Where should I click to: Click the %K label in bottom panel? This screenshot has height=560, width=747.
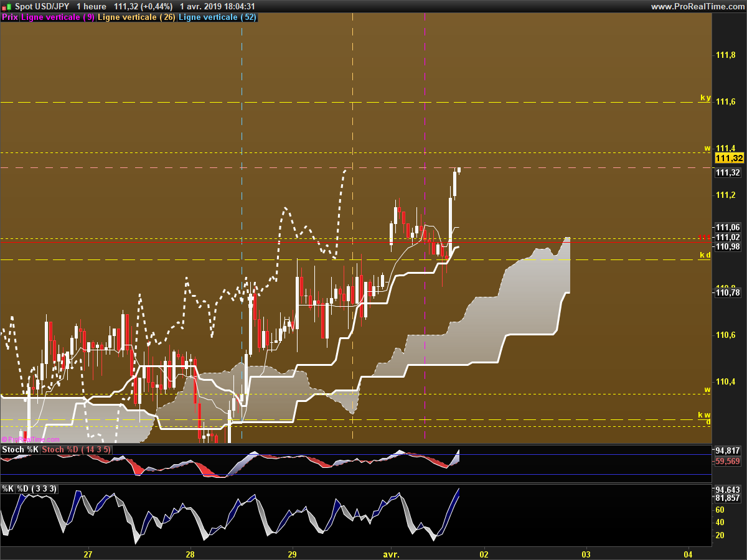point(8,489)
